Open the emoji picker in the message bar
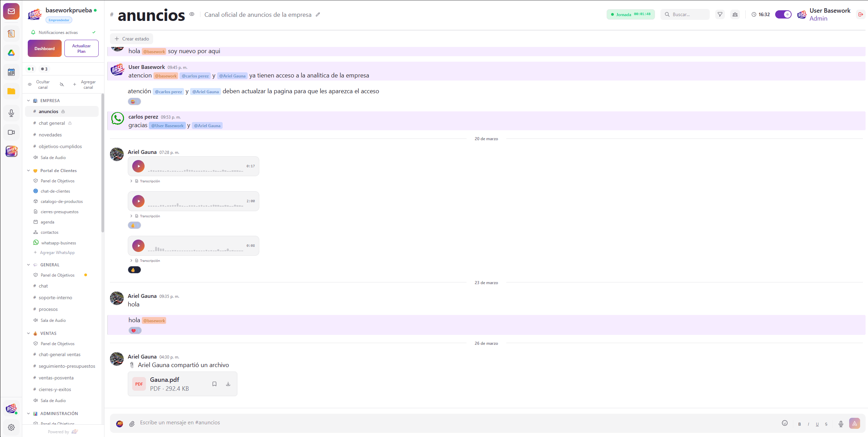Image resolution: width=868 pixels, height=437 pixels. (784, 424)
